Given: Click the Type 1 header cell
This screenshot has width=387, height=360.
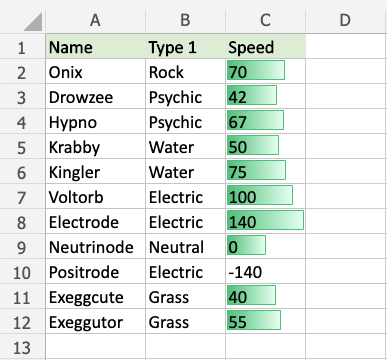Looking at the screenshot, I should click(186, 46).
